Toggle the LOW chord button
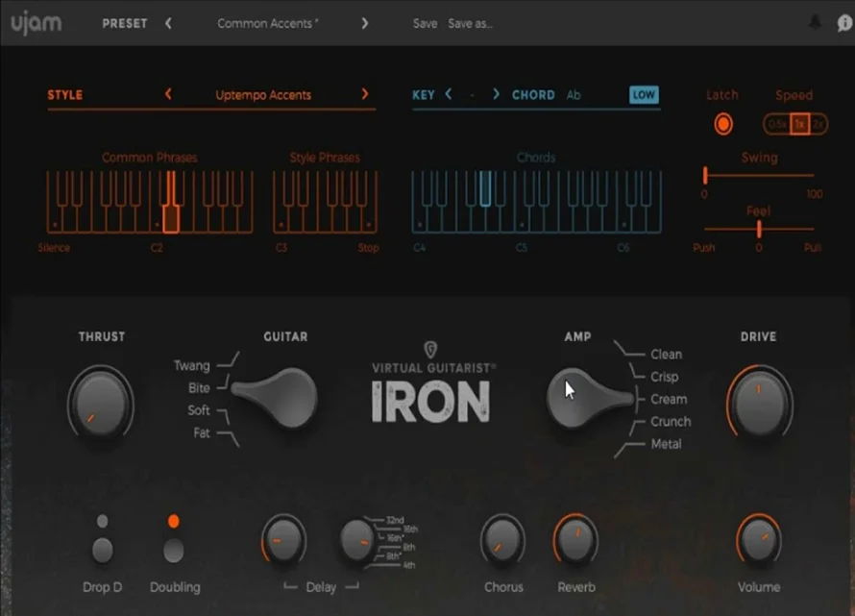The height and width of the screenshot is (616, 855). (x=644, y=94)
